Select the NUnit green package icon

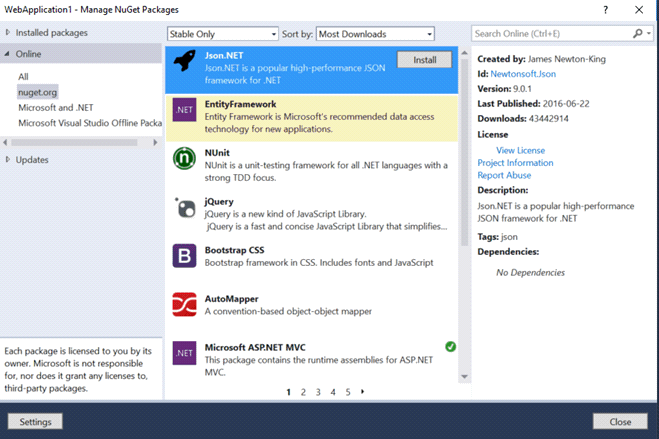(184, 158)
